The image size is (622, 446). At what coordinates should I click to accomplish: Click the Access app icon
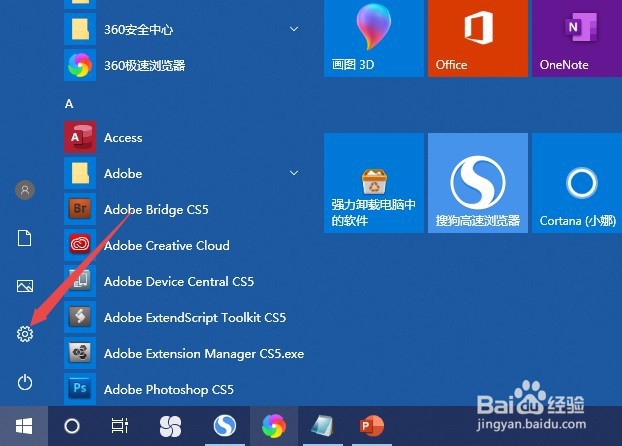click(x=80, y=137)
